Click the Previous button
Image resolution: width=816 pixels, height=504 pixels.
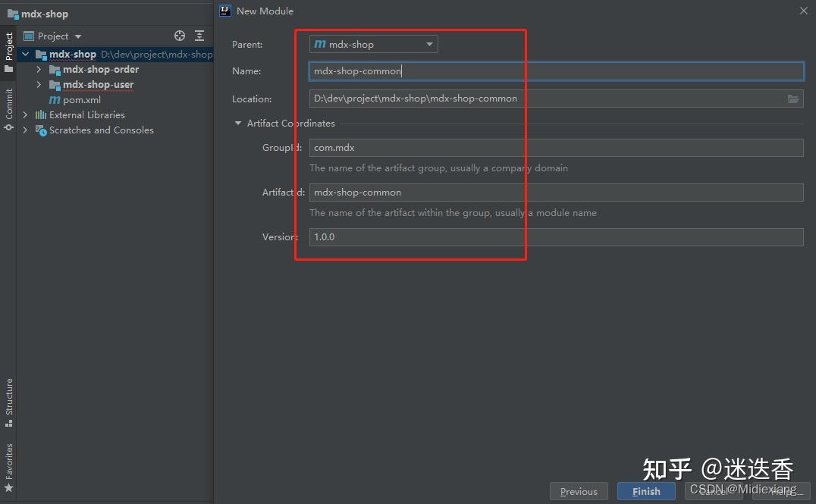point(579,492)
